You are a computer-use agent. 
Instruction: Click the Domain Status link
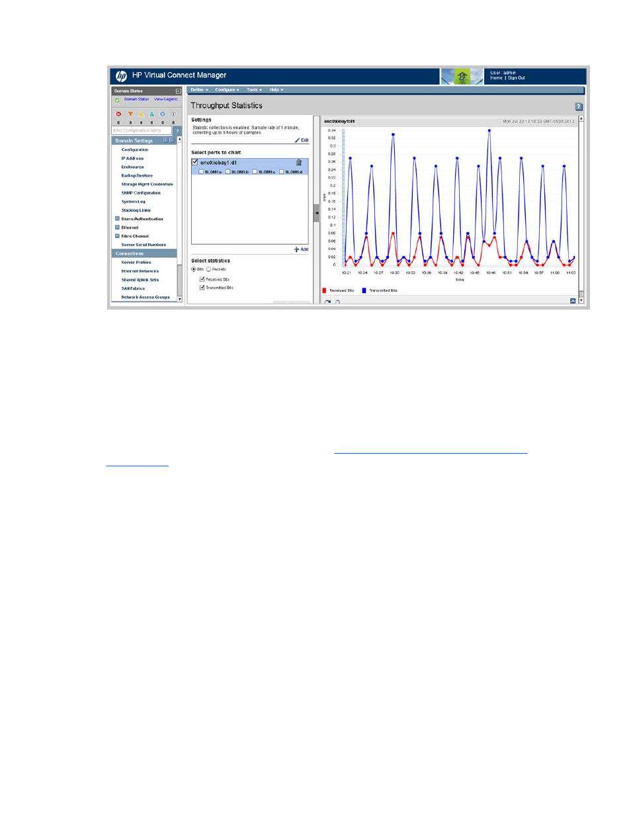click(137, 99)
